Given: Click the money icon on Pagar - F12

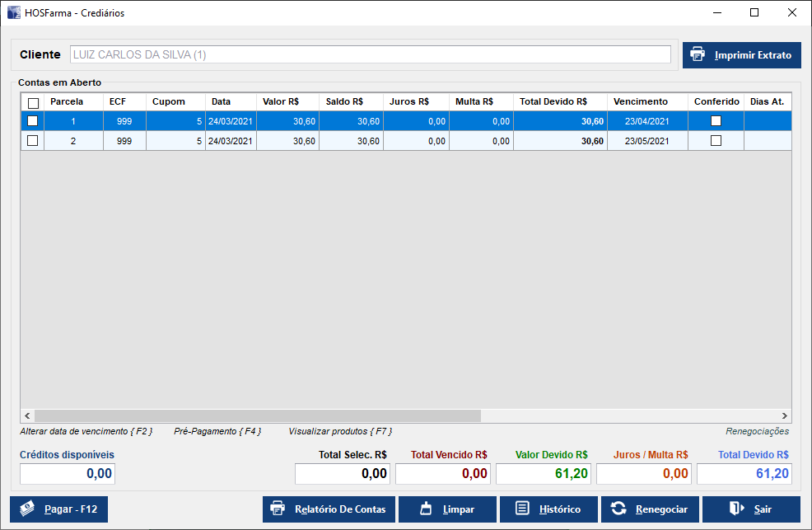Looking at the screenshot, I should click(28, 509).
